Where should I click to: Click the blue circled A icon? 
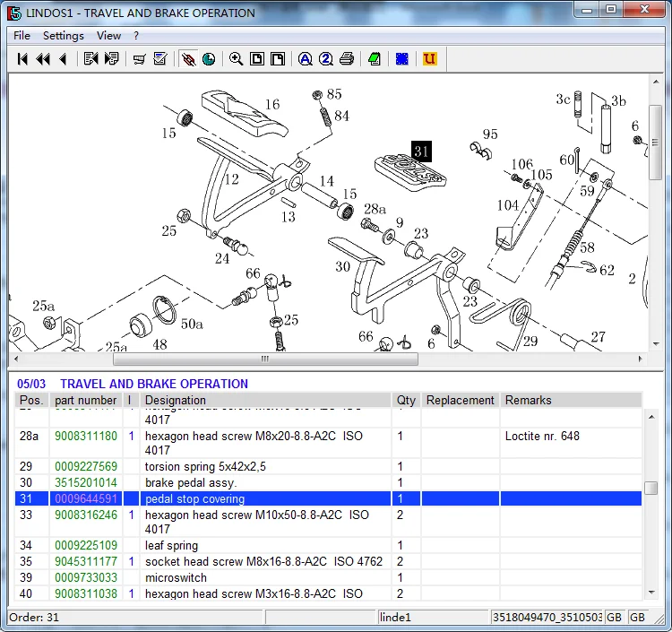pyautogui.click(x=305, y=59)
